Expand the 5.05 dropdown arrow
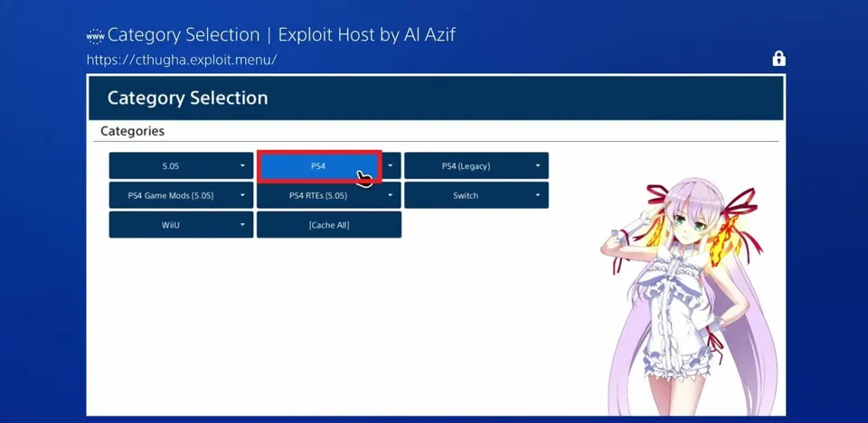 [242, 165]
